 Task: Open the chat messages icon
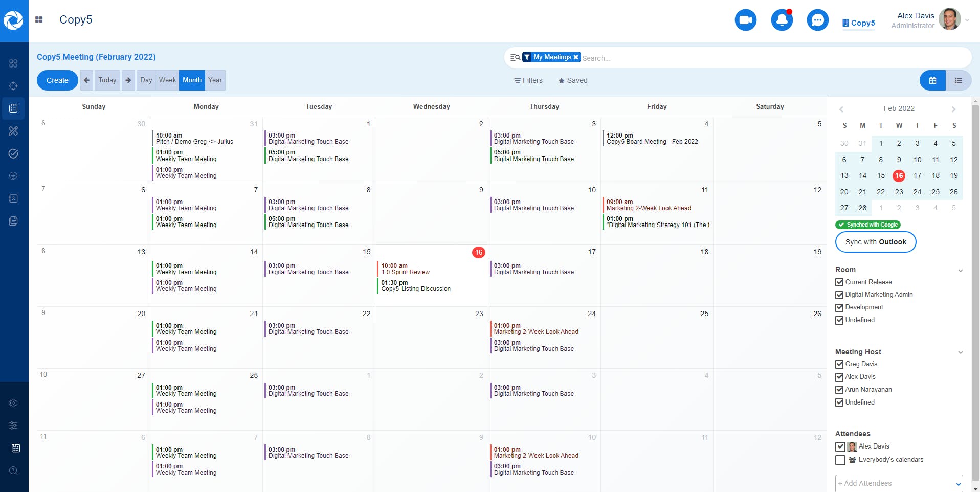[x=817, y=20]
